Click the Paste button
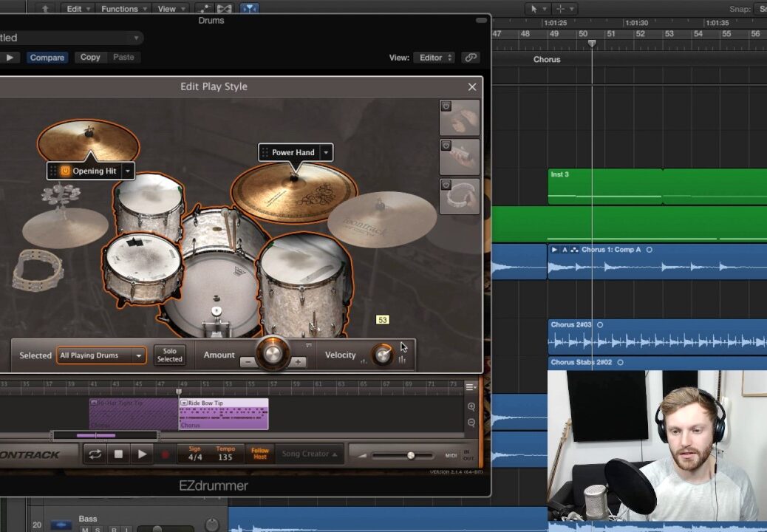Screen dimensions: 767x532 click(x=123, y=57)
